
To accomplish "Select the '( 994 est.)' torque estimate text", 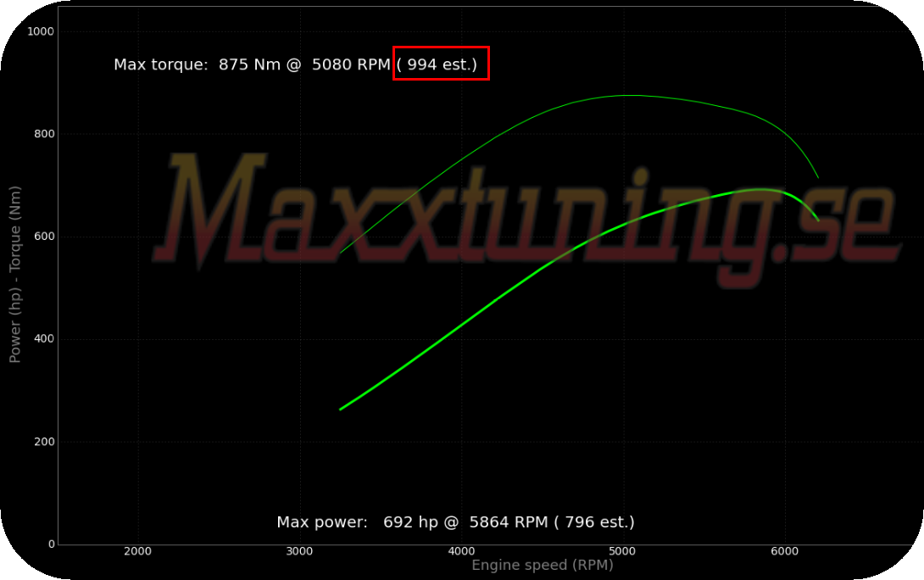I will click(x=437, y=64).
